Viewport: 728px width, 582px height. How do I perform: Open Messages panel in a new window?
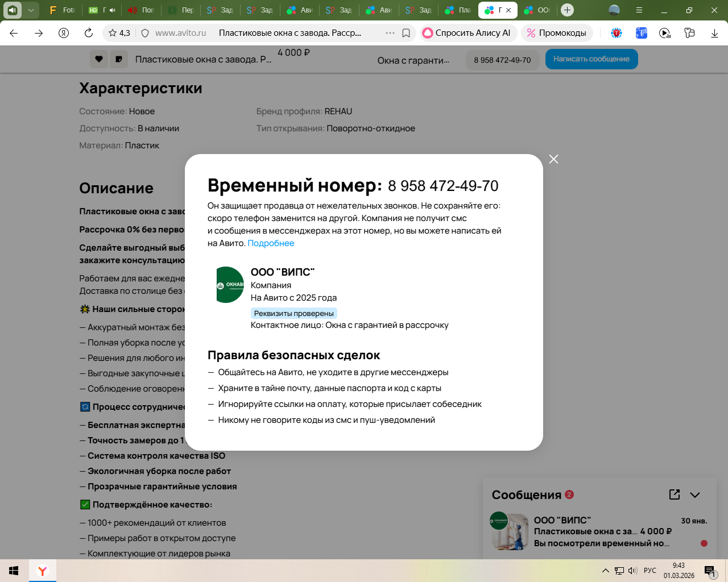coord(675,494)
